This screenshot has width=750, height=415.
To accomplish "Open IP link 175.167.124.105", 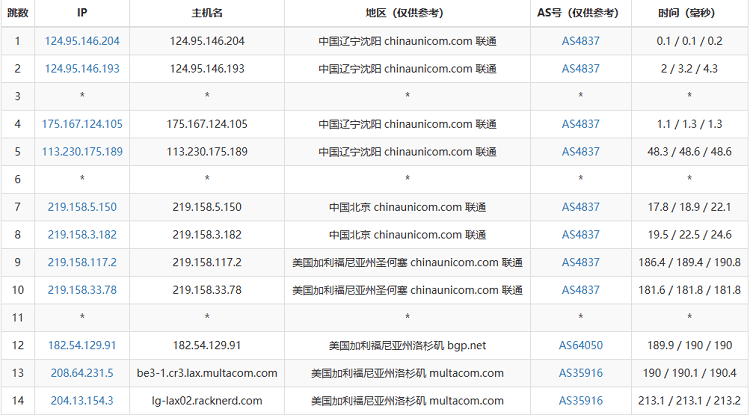I will (82, 124).
